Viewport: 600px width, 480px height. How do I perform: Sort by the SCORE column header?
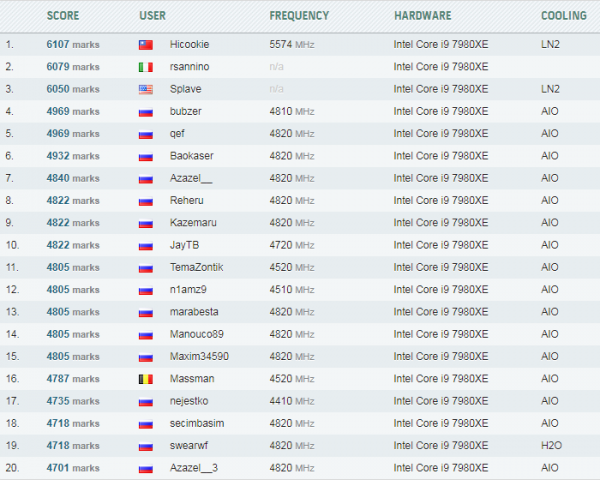(63, 16)
